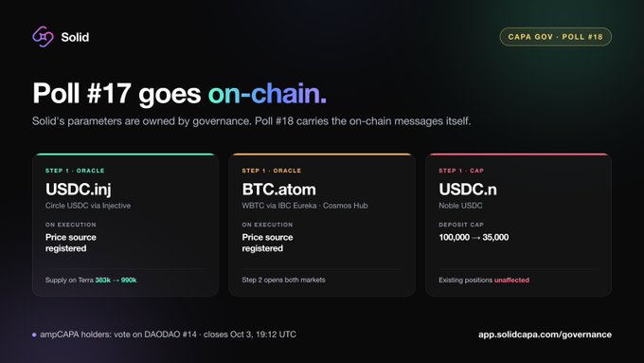Click the green STEP 1 · ORACLE label
This screenshot has width=644, height=363.
(75, 171)
